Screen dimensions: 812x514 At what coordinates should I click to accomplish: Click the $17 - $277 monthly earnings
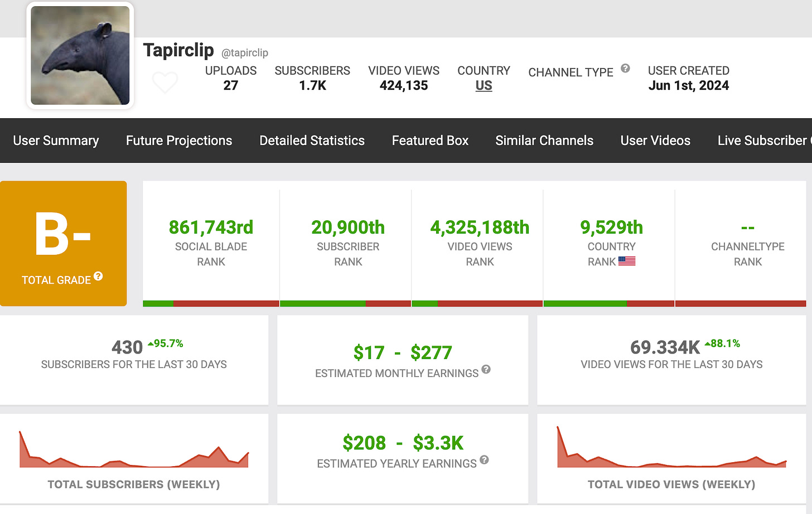click(x=403, y=353)
